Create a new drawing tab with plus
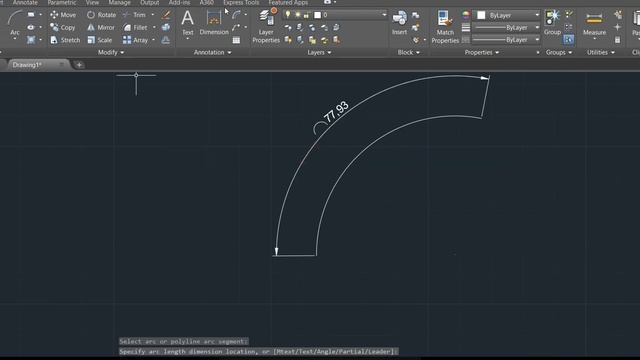Image resolution: width=640 pixels, height=360 pixels. tap(79, 65)
